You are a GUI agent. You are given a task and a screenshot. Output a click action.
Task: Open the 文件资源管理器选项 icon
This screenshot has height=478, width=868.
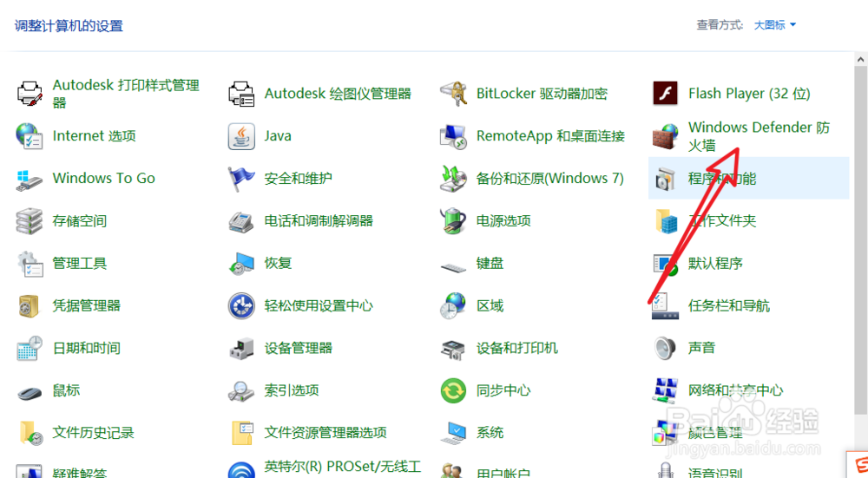[x=241, y=433]
